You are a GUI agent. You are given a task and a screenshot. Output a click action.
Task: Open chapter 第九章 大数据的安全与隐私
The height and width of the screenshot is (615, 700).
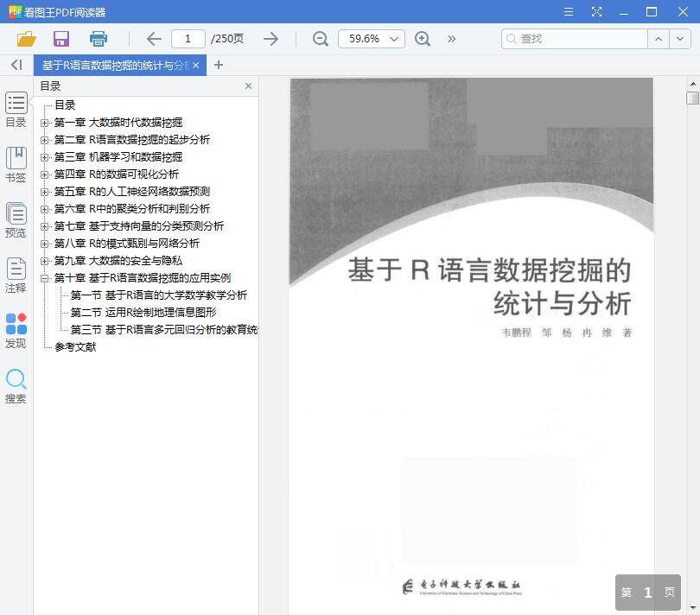click(118, 261)
